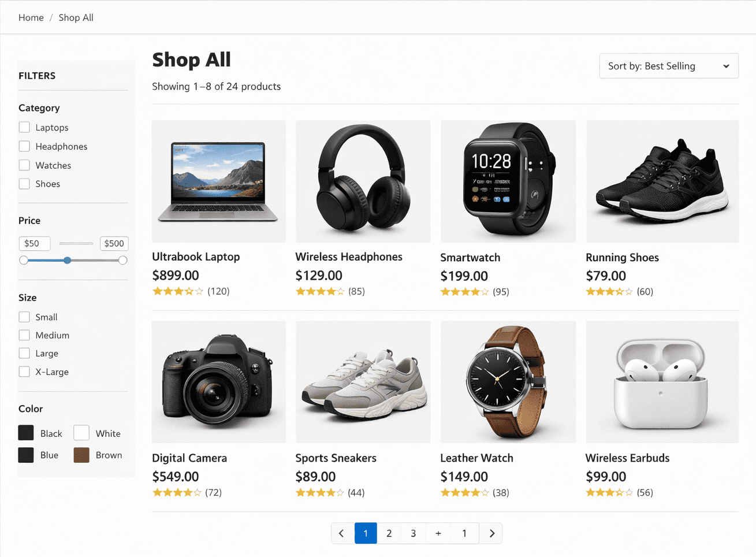The width and height of the screenshot is (756, 557).
Task: Check the Laptops category filter
Action: 24,127
